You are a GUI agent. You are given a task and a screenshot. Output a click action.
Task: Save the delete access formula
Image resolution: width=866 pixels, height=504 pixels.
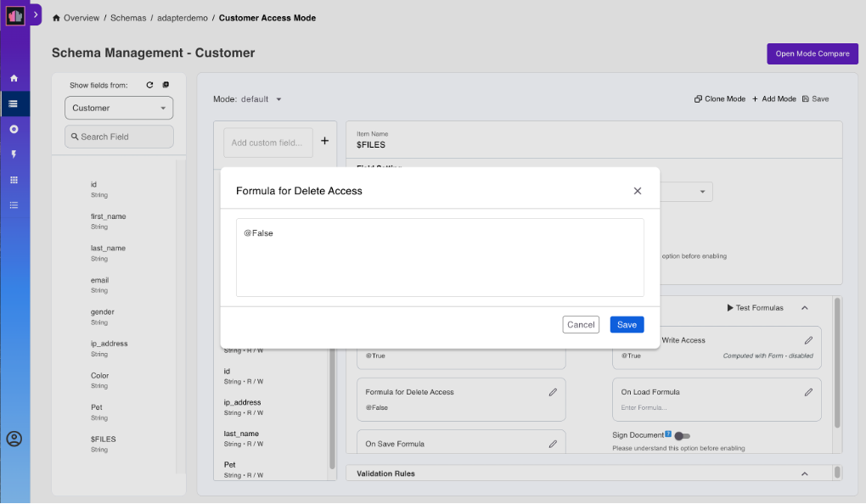(627, 325)
